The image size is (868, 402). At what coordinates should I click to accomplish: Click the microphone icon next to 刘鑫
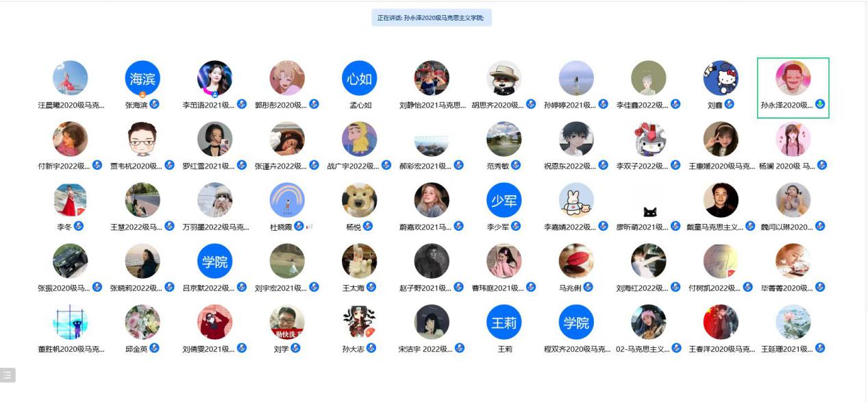tap(730, 104)
